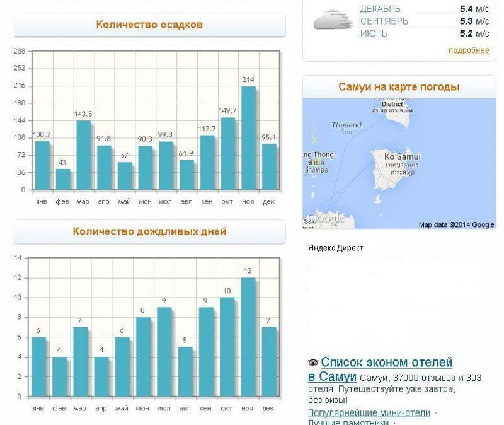Click the Google logo on the weather map
The width and height of the screenshot is (504, 425).
[326, 218]
